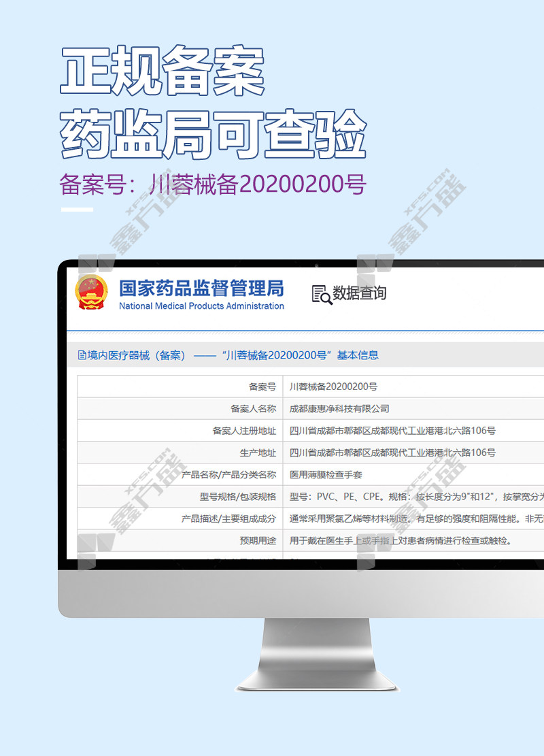Click the National Medical Products Administration English subtitle
Screen dimensions: 544x756
[x=201, y=306]
